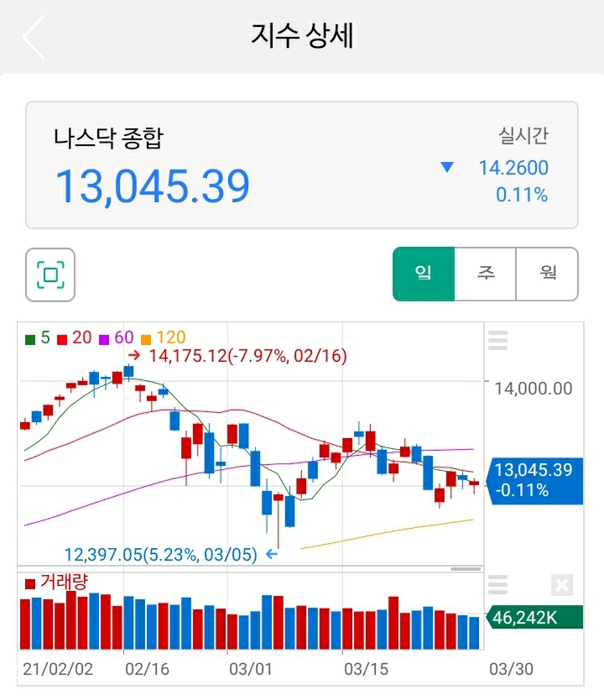Click the 거래량 volume legend
The height and width of the screenshot is (700, 604).
pos(56,582)
